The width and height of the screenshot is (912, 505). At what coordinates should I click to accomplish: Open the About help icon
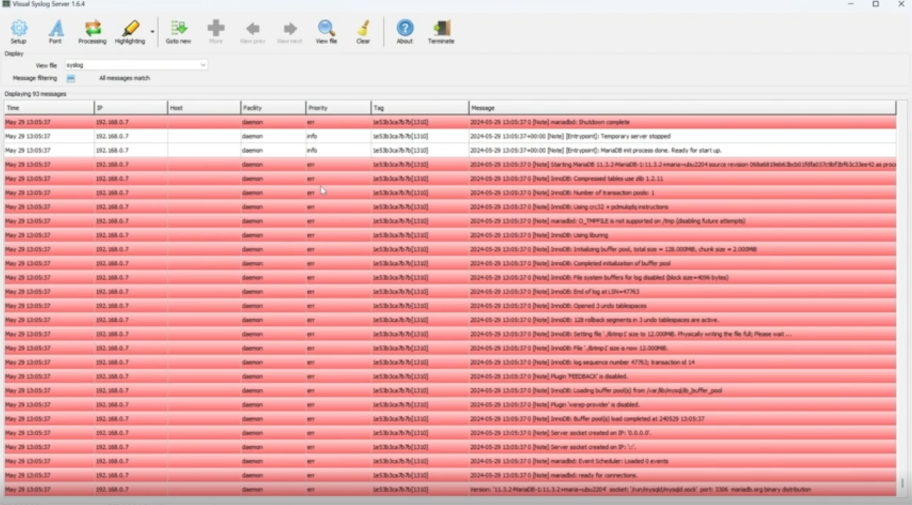pyautogui.click(x=405, y=31)
